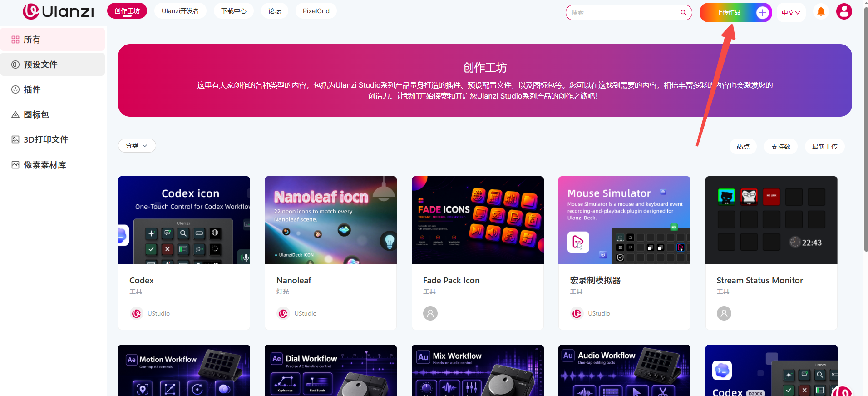This screenshot has width=868, height=396.
Task: Click UStudio author name on Nanoleaf card
Action: (306, 313)
